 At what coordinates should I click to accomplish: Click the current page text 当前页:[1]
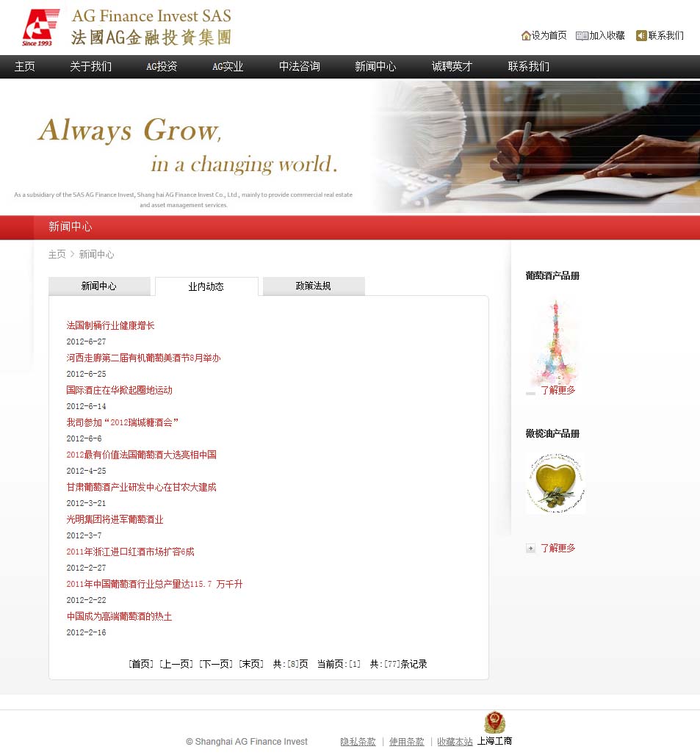point(339,664)
